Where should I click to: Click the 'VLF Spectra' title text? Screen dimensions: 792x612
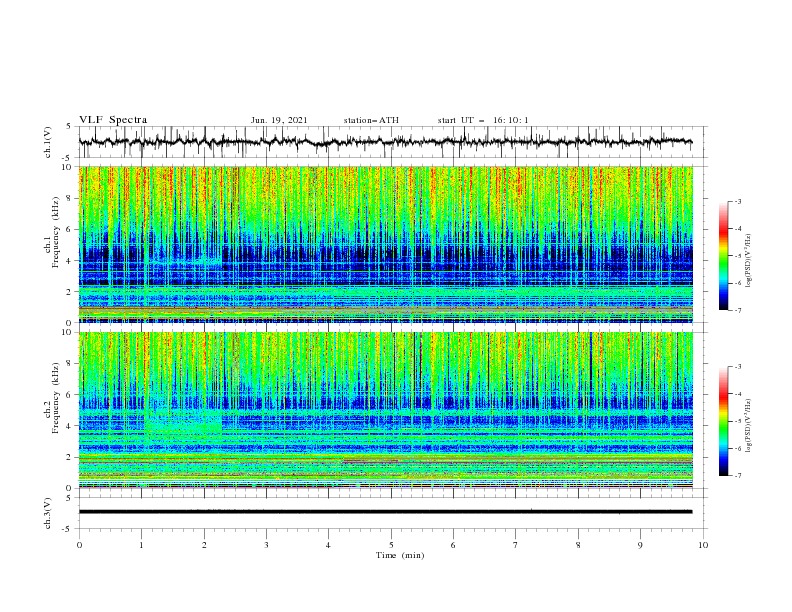[x=113, y=120]
